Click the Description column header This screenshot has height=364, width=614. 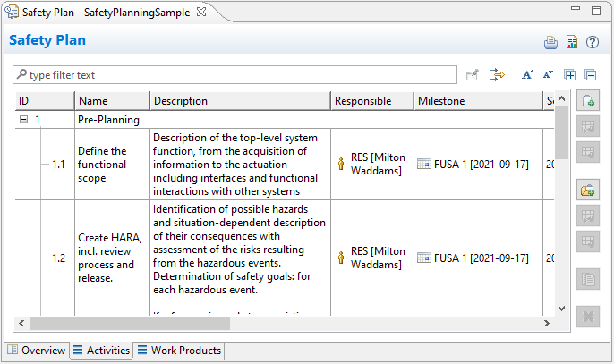pos(240,101)
